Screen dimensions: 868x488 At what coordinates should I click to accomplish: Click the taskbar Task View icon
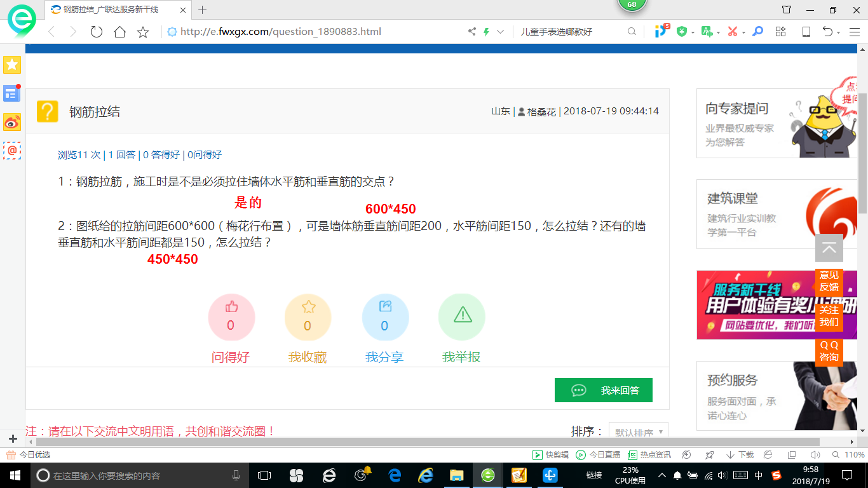[264, 475]
